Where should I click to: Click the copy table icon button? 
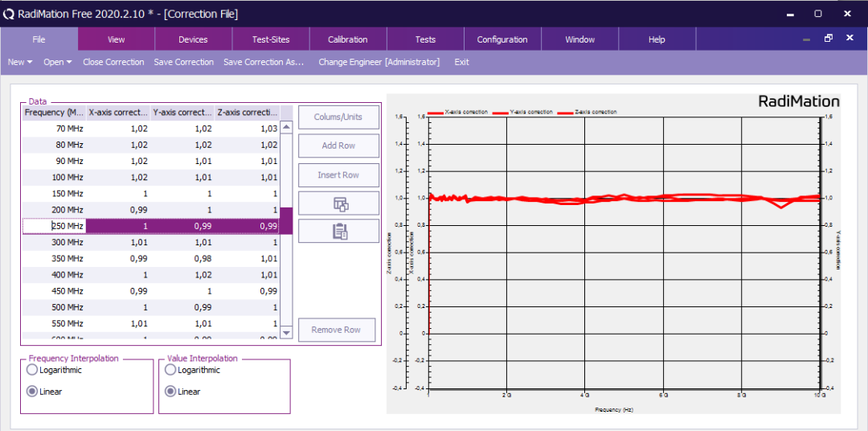[x=339, y=203]
